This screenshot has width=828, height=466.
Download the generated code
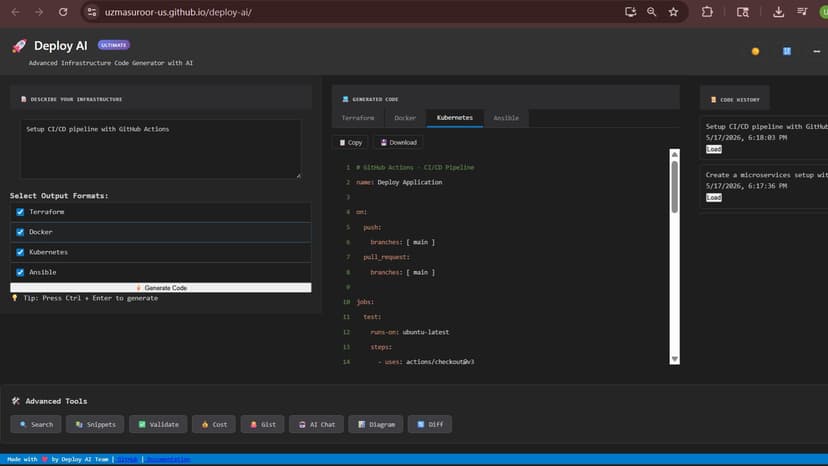tap(399, 143)
